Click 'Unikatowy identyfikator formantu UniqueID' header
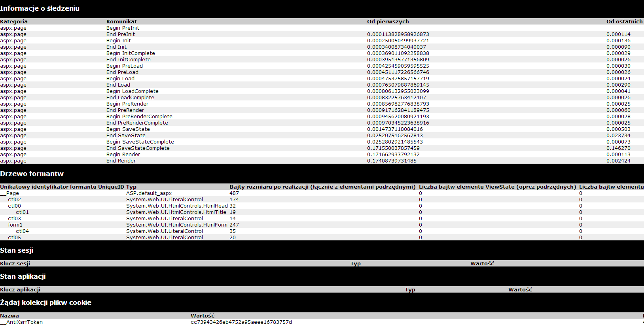 [x=62, y=187]
